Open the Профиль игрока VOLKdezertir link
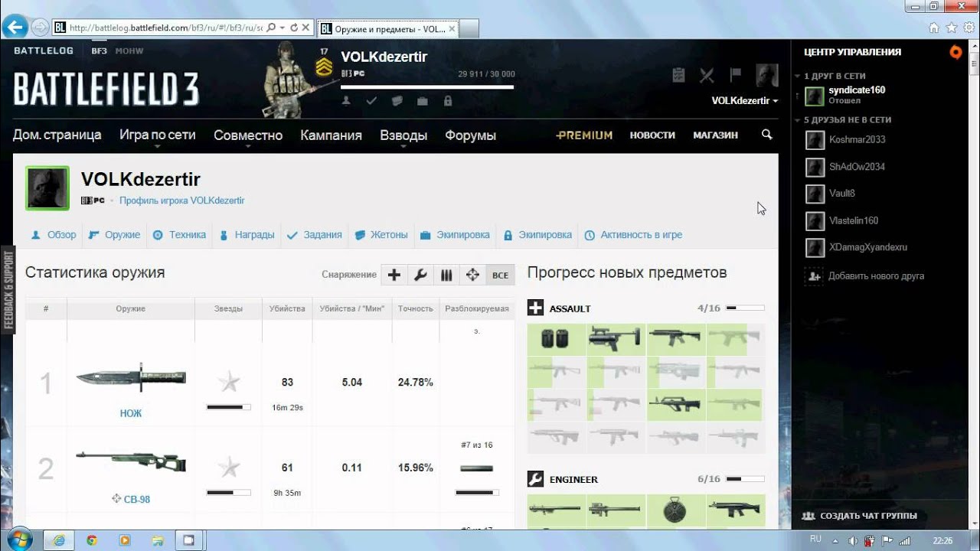The width and height of the screenshot is (980, 551). click(x=182, y=201)
